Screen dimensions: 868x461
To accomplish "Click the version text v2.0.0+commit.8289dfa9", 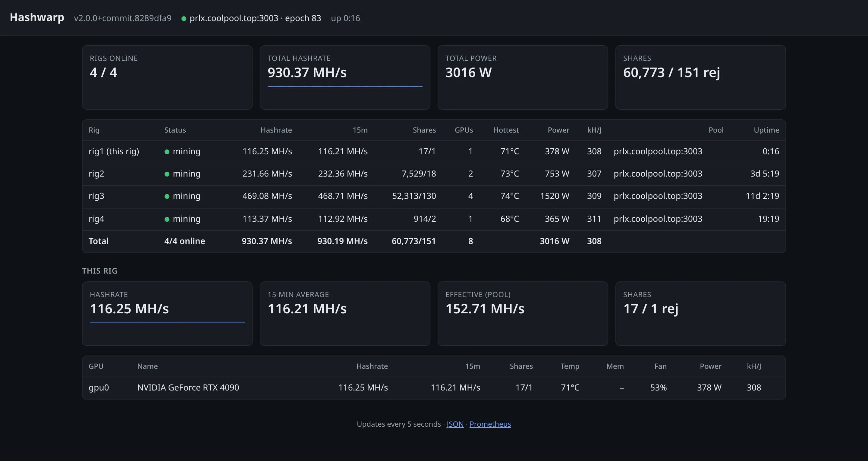I will click(x=123, y=18).
